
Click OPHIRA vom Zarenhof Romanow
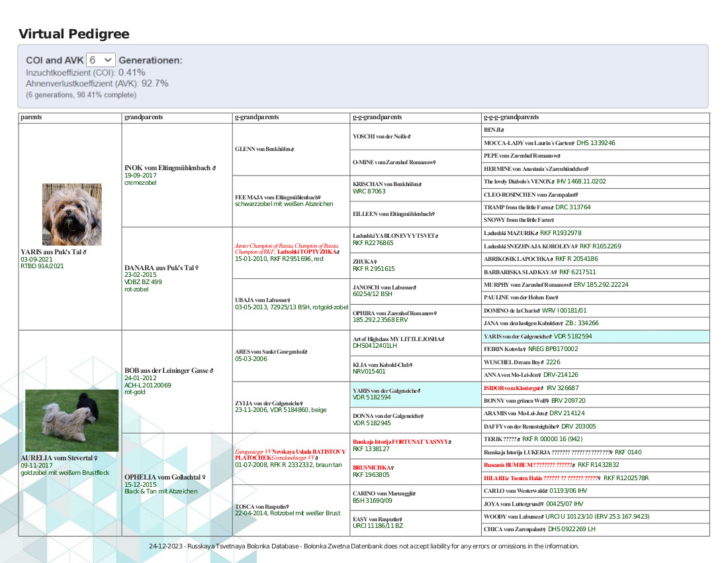(x=394, y=313)
